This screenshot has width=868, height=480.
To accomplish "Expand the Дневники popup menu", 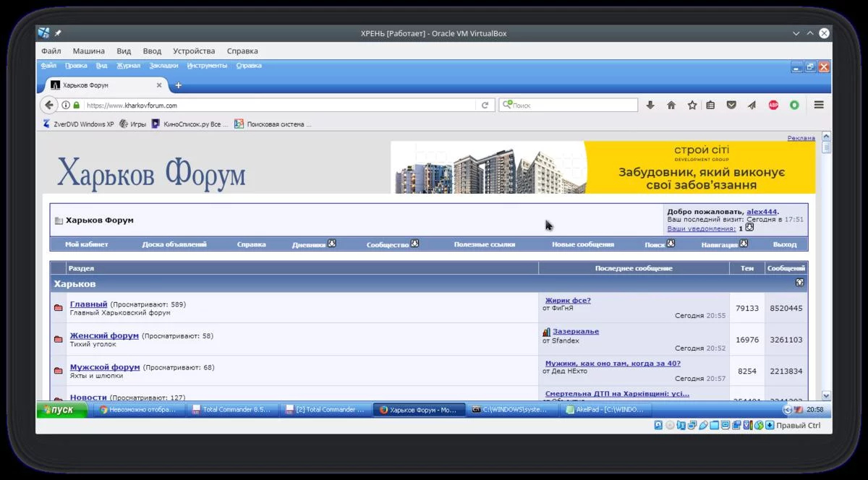I will point(332,244).
